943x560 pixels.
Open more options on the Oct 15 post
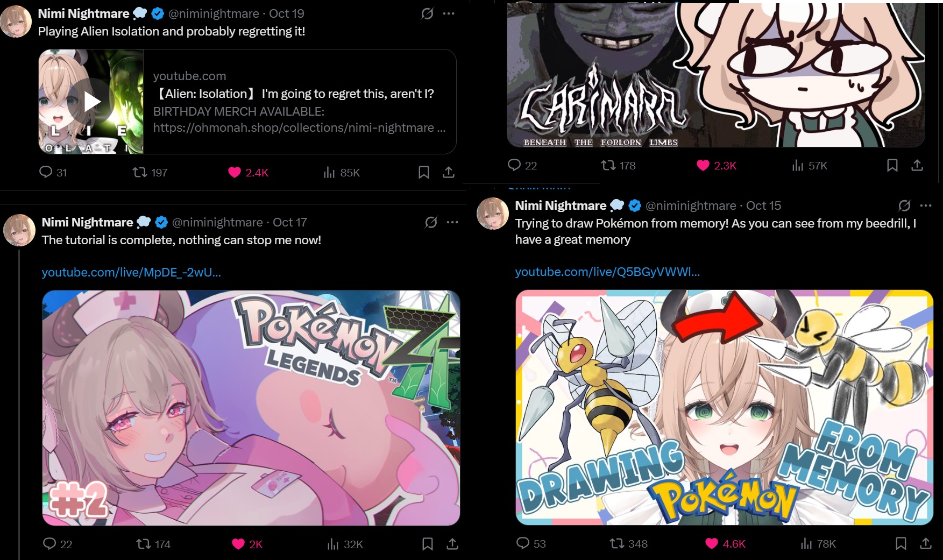(926, 205)
